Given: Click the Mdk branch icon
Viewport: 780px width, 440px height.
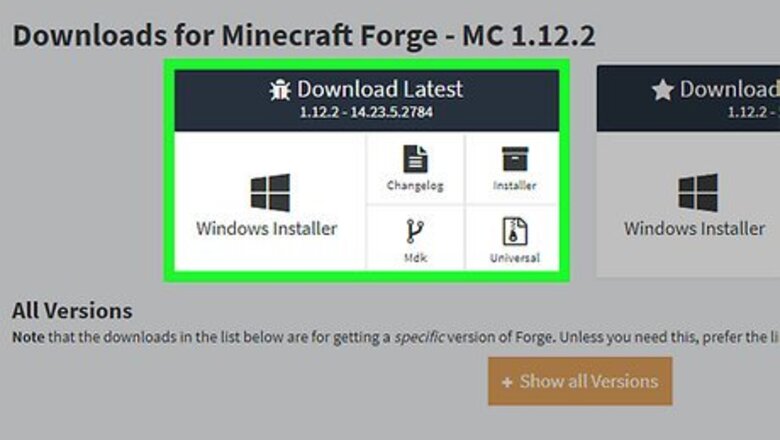Looking at the screenshot, I should [x=415, y=231].
